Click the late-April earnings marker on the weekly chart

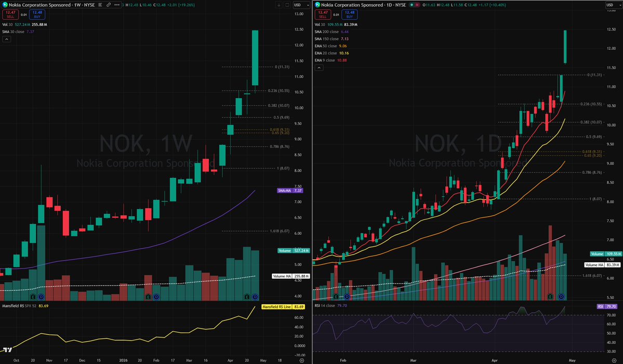(x=247, y=296)
